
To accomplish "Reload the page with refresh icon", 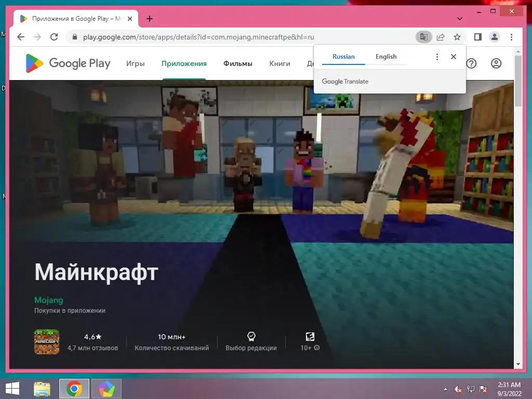I will point(54,37).
